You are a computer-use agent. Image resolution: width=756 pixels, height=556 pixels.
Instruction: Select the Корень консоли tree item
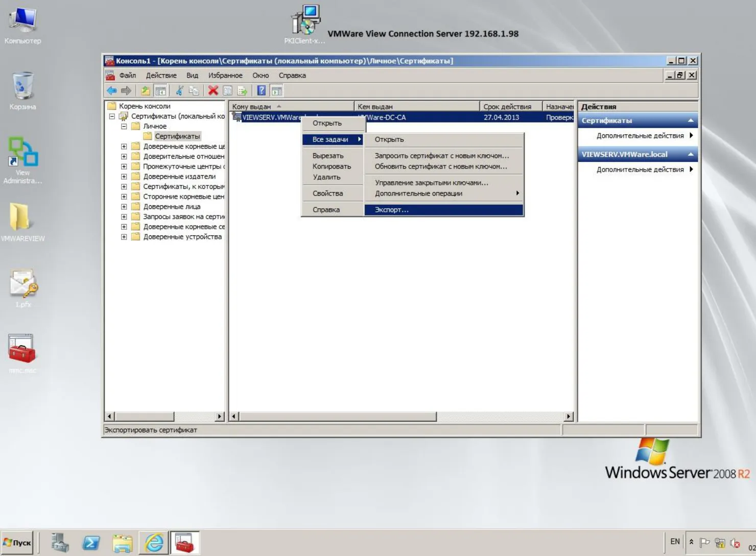tap(145, 106)
